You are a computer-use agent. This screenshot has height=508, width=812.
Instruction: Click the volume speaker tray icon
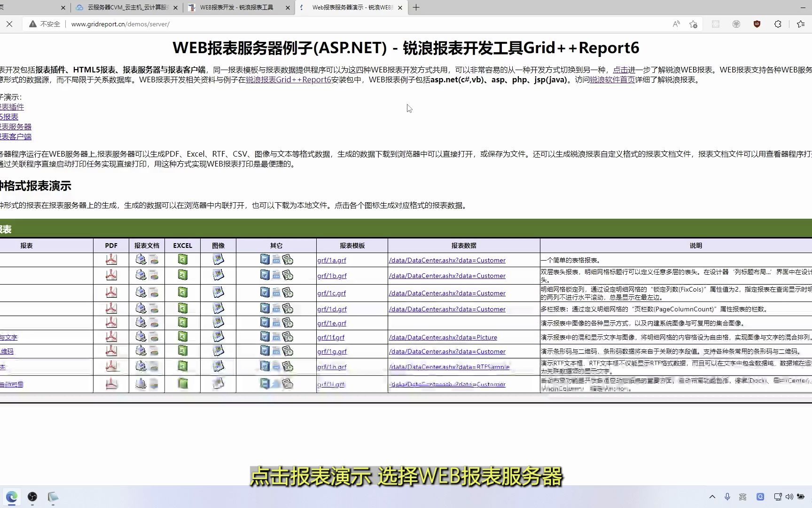pyautogui.click(x=789, y=497)
